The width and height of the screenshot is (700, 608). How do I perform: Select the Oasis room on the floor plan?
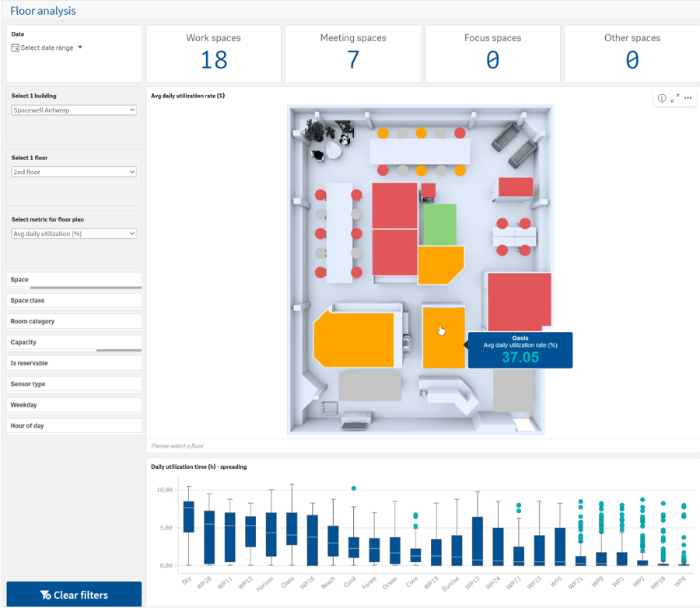(444, 337)
